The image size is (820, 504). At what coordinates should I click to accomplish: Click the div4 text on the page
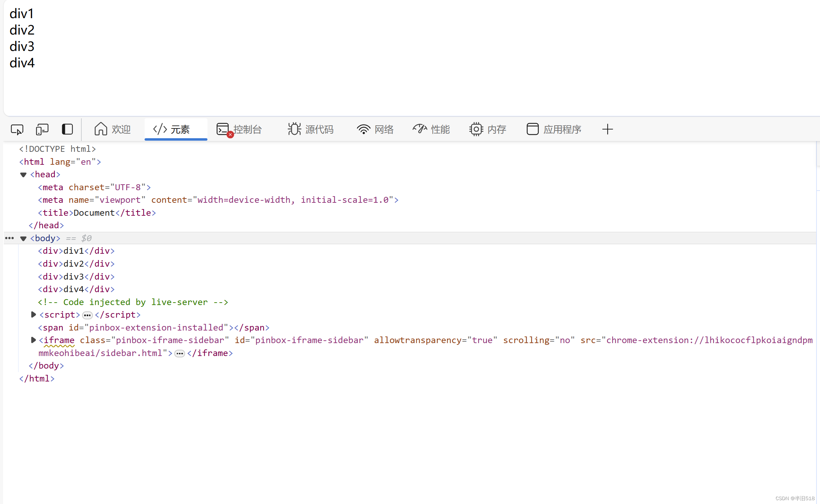click(x=22, y=63)
